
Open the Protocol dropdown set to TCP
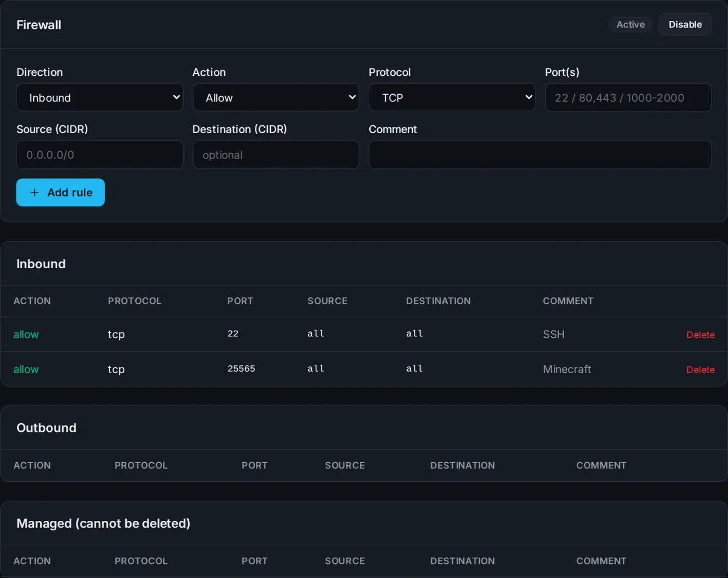tap(452, 98)
